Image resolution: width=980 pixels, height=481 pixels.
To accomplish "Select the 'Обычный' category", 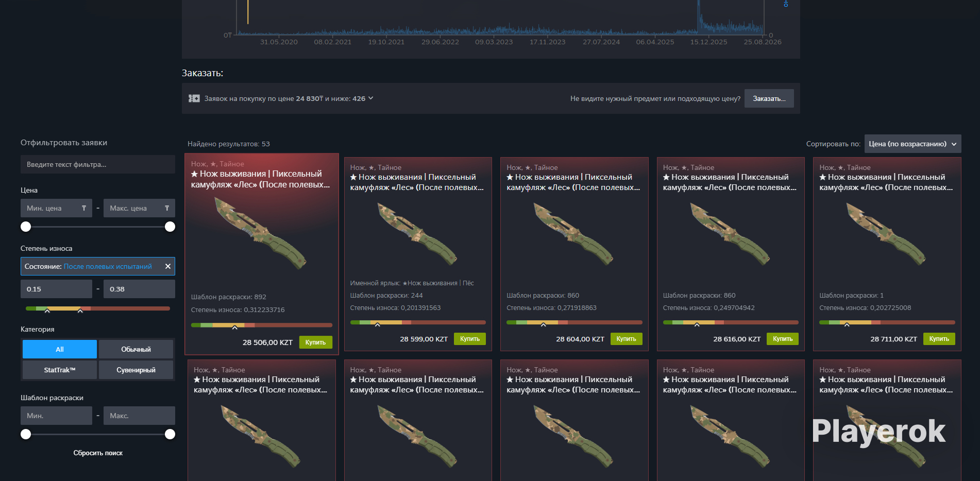I will [136, 349].
